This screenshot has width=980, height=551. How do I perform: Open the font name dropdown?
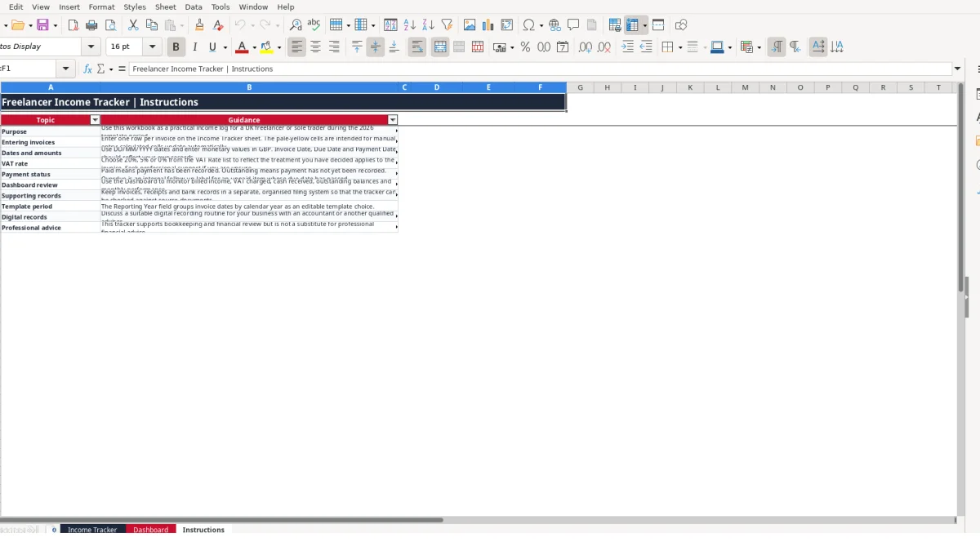91,47
